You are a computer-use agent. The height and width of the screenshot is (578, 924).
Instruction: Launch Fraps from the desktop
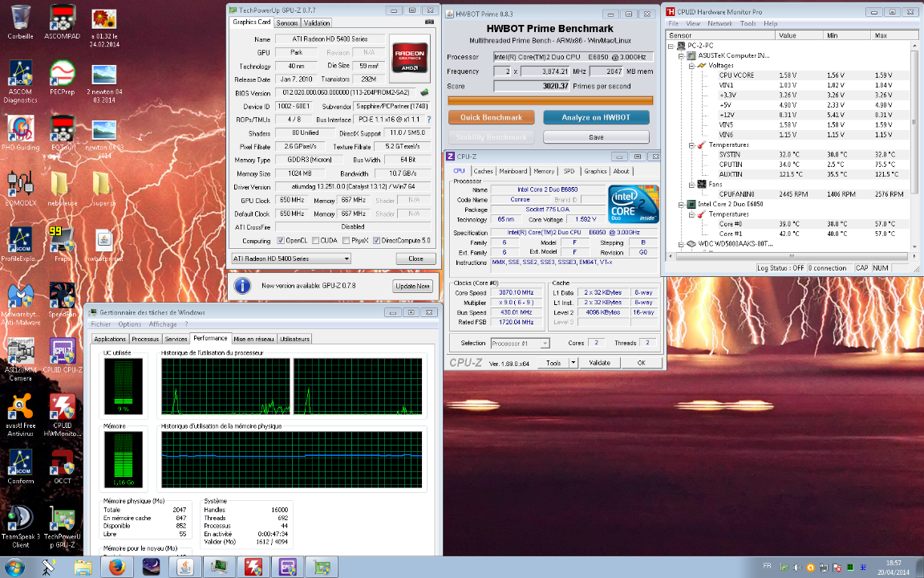[x=62, y=243]
